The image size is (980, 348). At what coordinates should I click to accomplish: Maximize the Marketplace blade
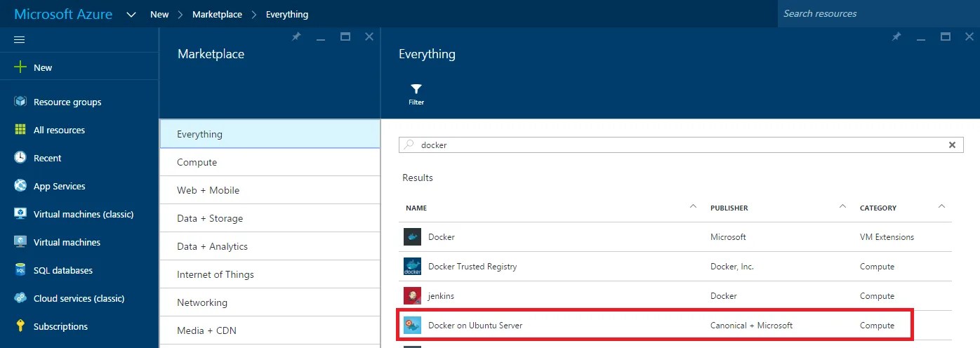[345, 36]
